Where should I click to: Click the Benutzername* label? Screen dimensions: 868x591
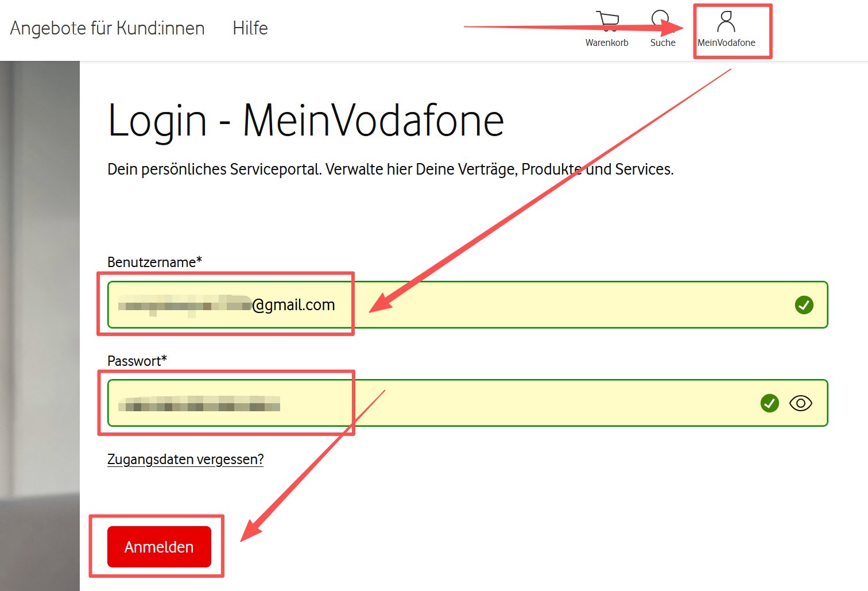pyautogui.click(x=154, y=262)
